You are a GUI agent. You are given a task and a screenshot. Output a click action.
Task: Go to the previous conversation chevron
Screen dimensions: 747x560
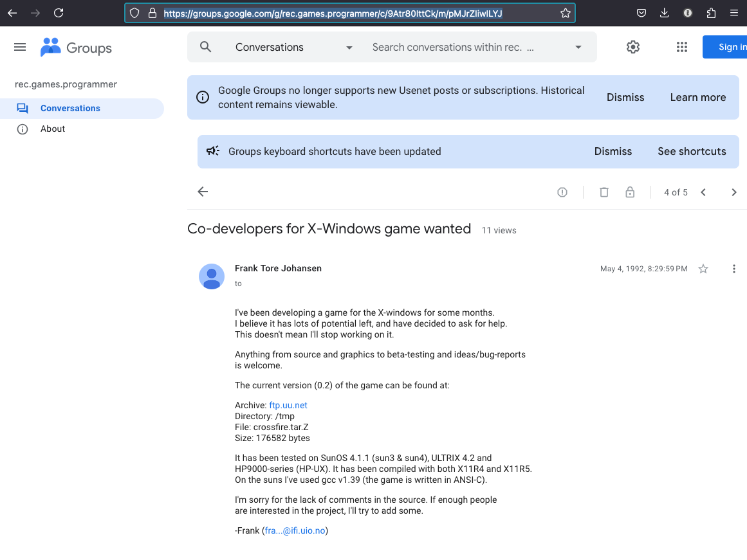[703, 192]
